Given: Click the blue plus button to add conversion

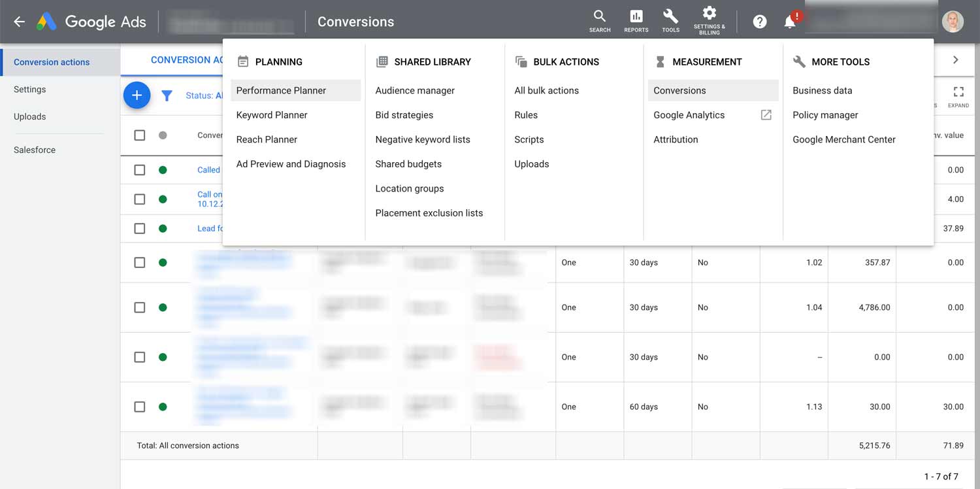Looking at the screenshot, I should pos(137,95).
